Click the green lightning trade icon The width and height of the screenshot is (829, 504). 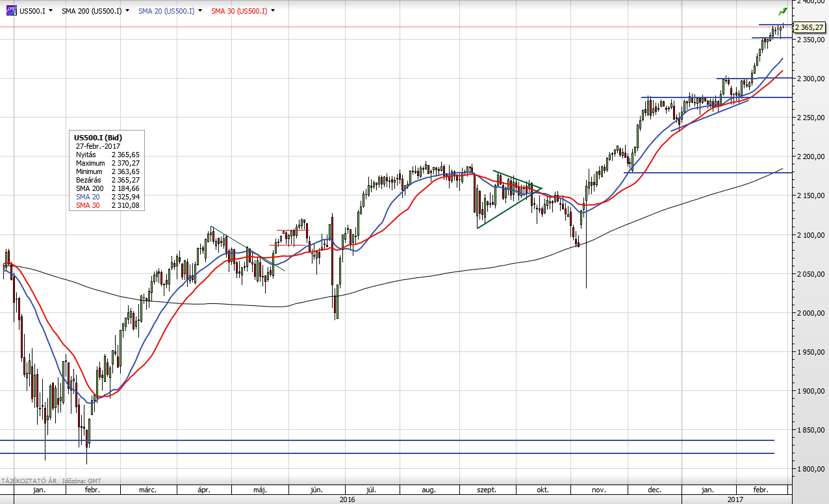coord(783,12)
